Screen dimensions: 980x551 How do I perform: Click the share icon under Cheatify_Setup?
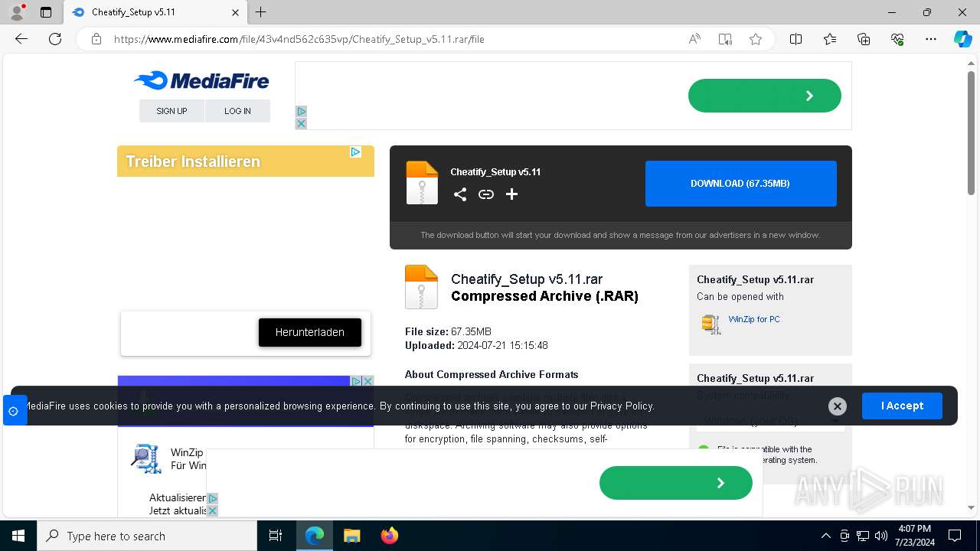459,194
